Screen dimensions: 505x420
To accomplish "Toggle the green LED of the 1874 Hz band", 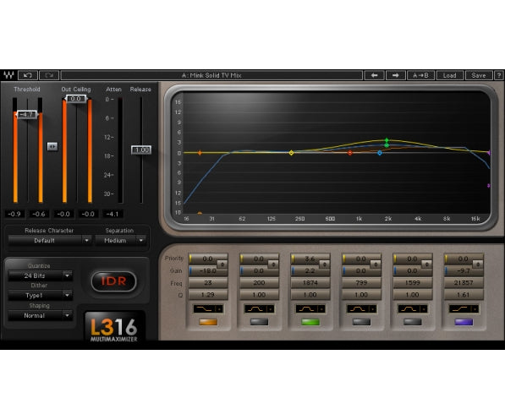I will tap(310, 321).
